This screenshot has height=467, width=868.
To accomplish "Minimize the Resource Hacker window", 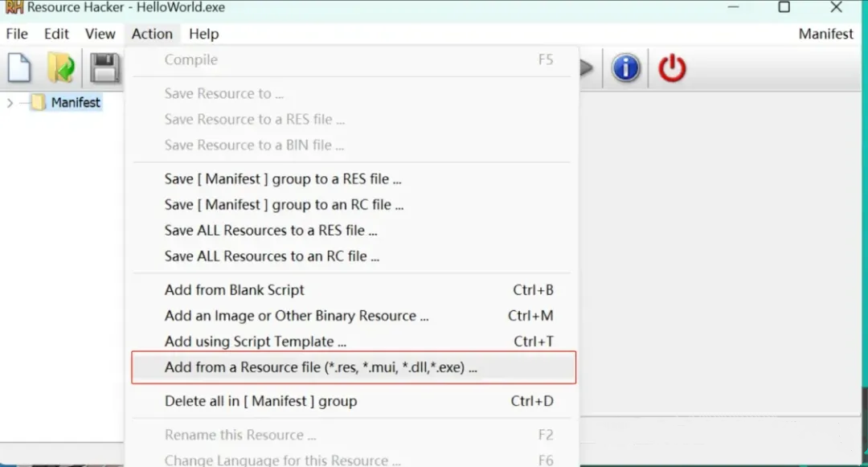I will click(x=734, y=7).
